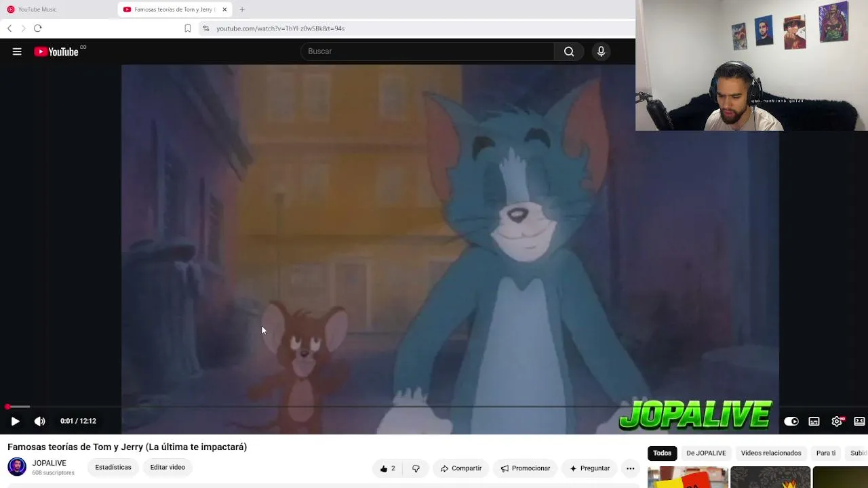868x488 pixels.
Task: Go back in browser history
Action: 9,28
